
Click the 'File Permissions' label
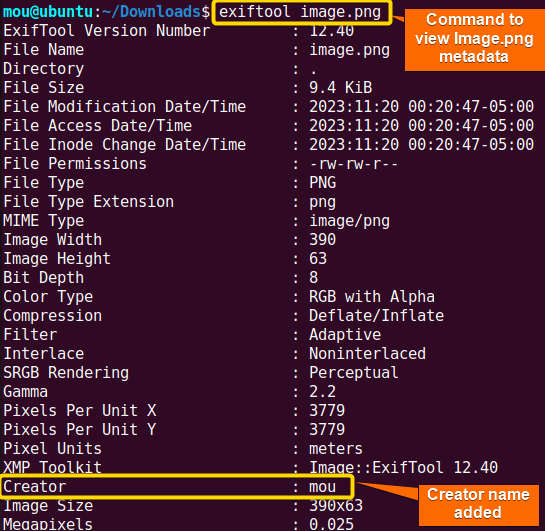pyautogui.click(x=75, y=164)
